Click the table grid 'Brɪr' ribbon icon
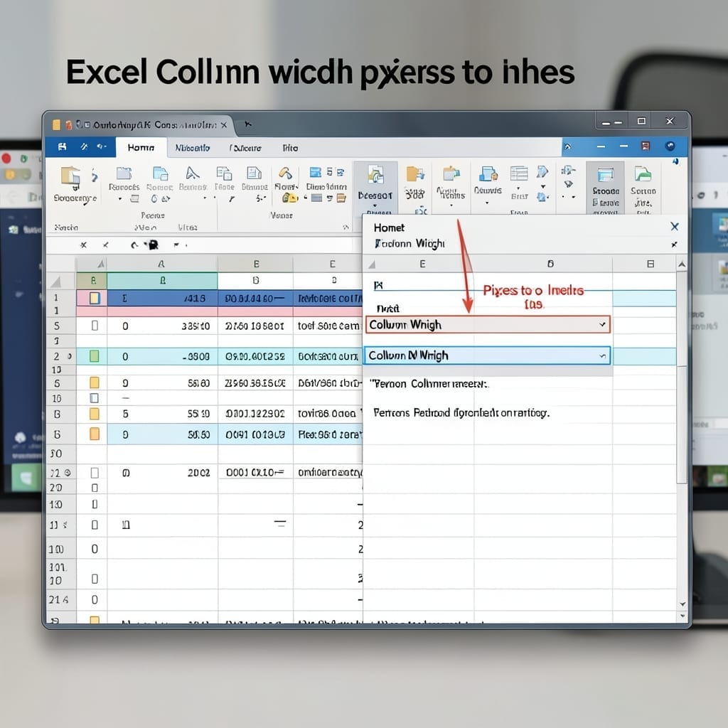 coord(519,173)
